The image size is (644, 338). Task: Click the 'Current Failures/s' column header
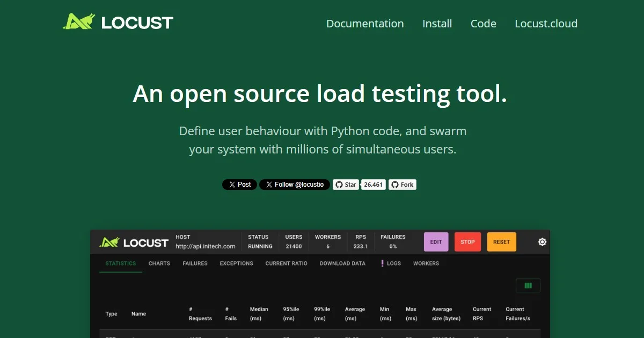pyautogui.click(x=518, y=314)
